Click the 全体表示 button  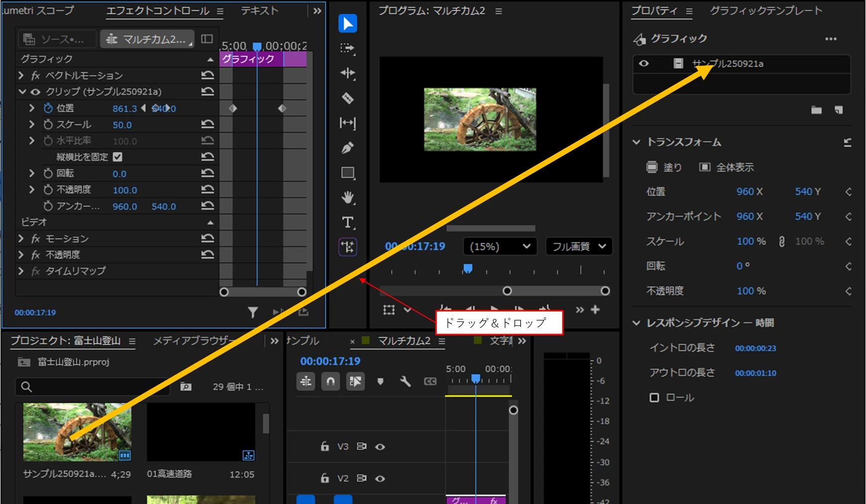(x=727, y=167)
